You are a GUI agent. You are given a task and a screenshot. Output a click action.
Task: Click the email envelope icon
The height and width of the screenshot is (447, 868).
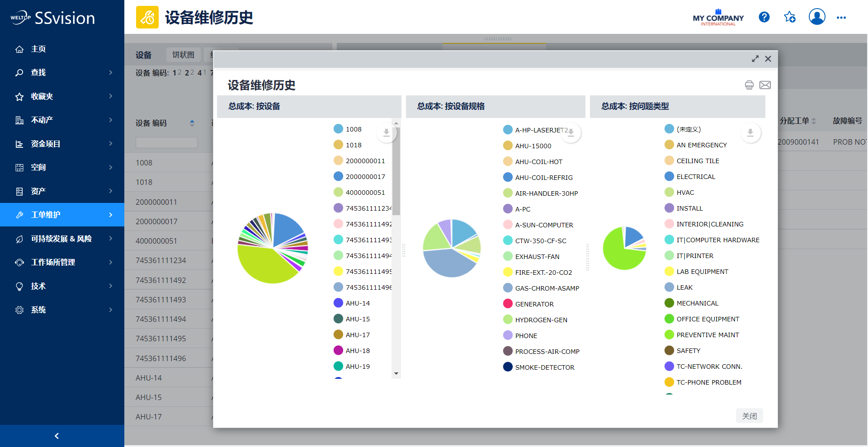pyautogui.click(x=765, y=85)
